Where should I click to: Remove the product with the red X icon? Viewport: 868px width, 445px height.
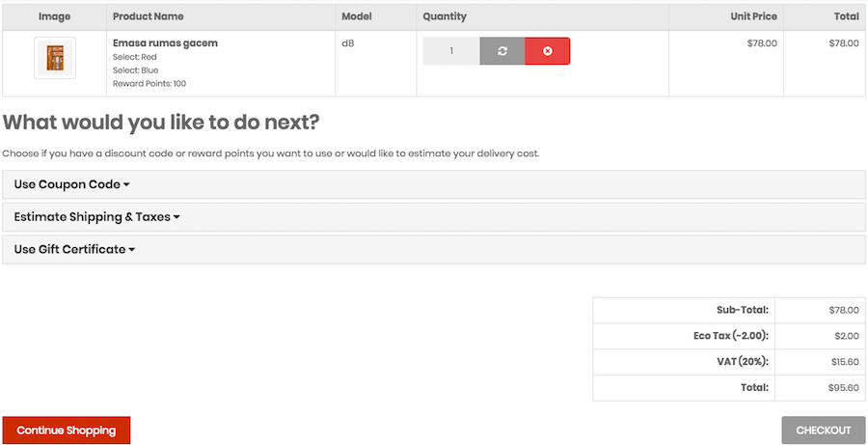(x=547, y=51)
